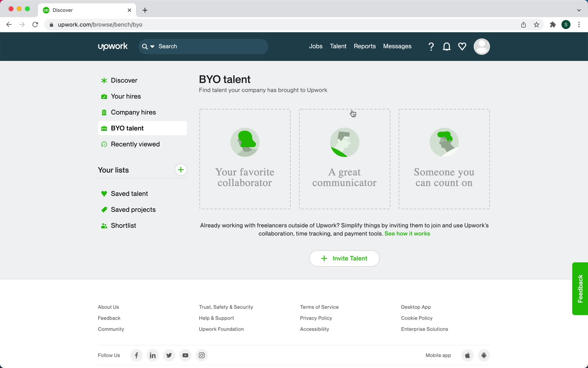This screenshot has width=588, height=368.
Task: Click the See how it works link
Action: pyautogui.click(x=407, y=234)
